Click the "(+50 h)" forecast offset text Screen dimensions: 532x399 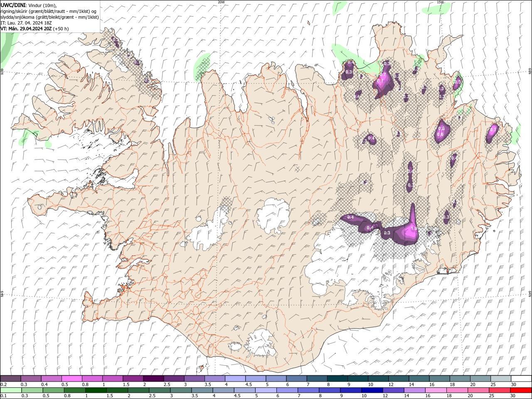pos(61,29)
